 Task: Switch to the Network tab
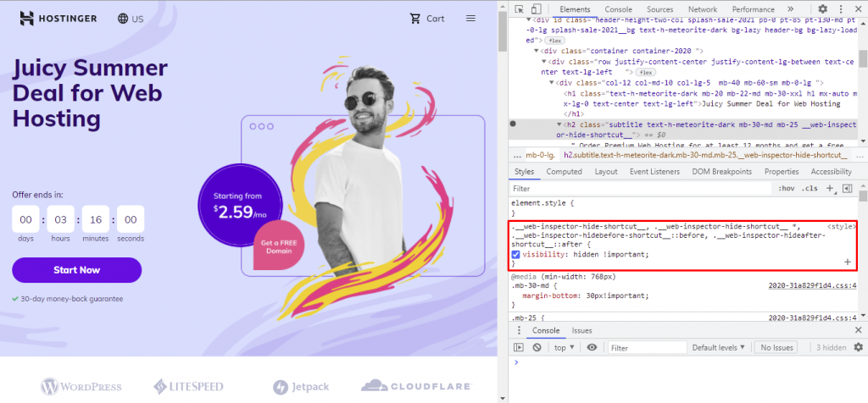pyautogui.click(x=703, y=9)
